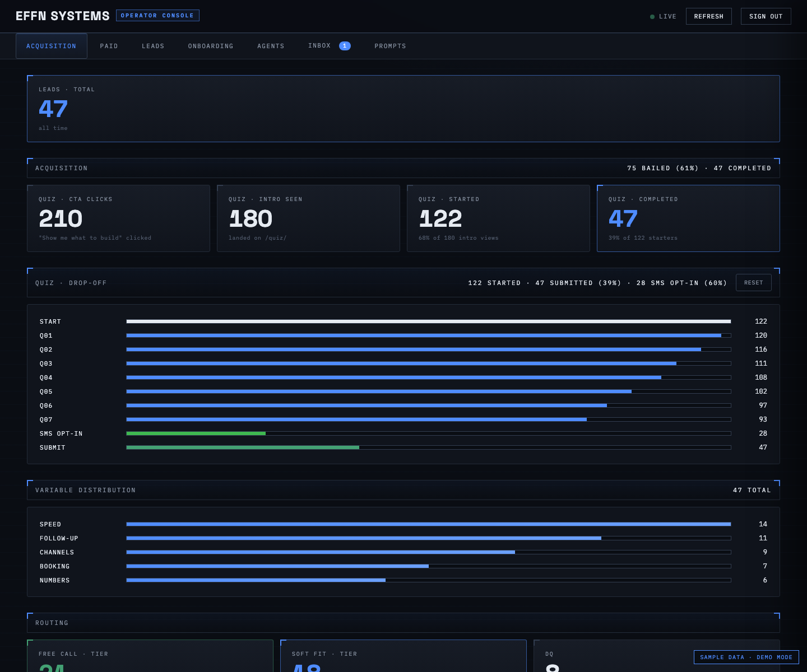
Task: Click the Q04 drop-off bar
Action: point(429,377)
